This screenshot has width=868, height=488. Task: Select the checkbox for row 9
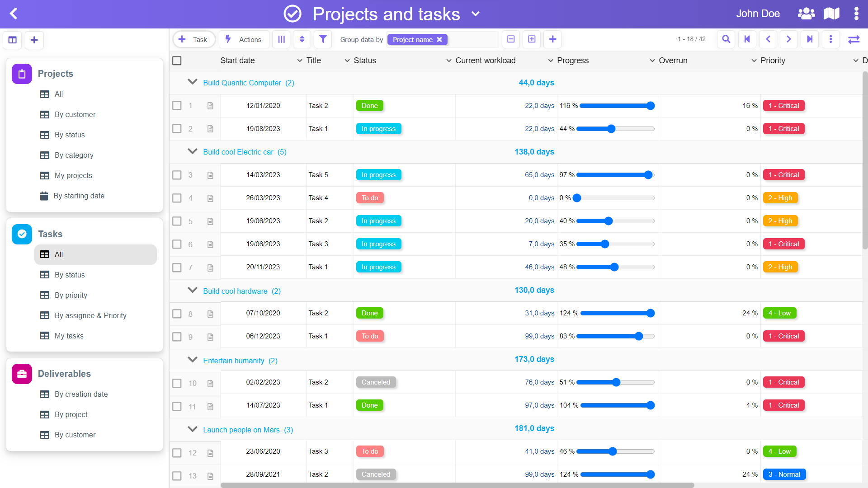point(177,337)
